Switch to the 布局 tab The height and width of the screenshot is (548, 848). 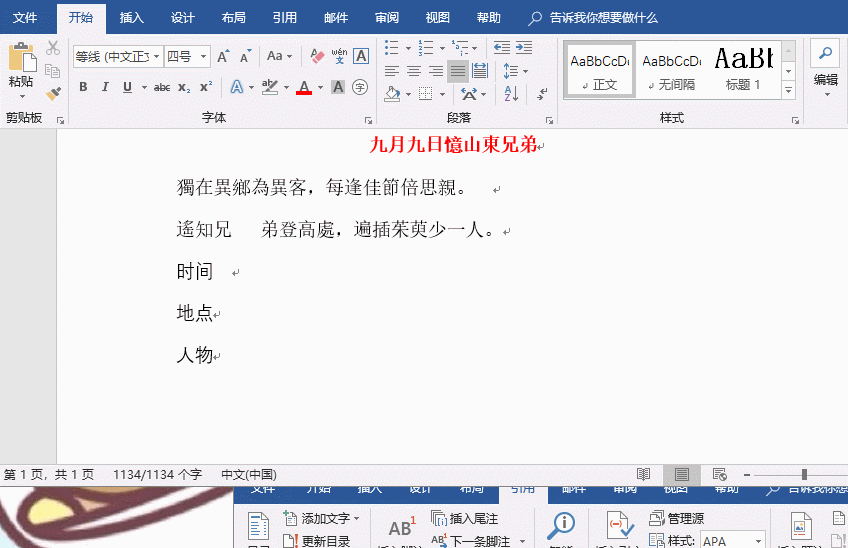coord(234,18)
